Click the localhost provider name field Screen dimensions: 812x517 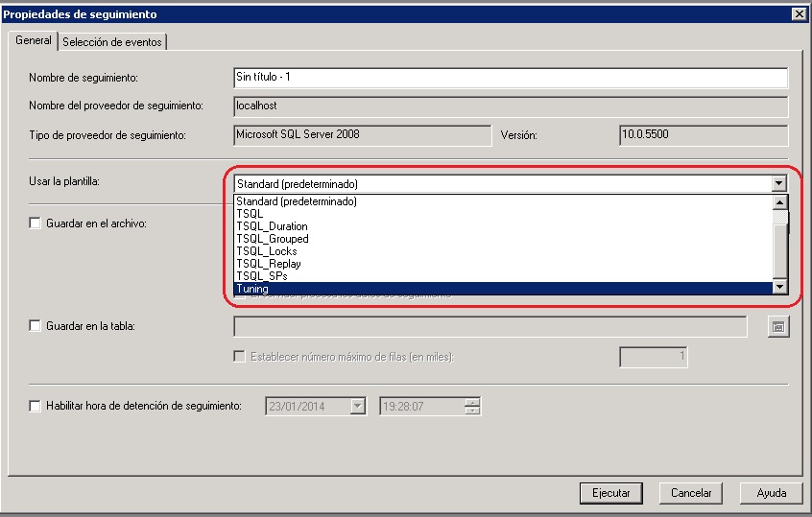coord(511,106)
